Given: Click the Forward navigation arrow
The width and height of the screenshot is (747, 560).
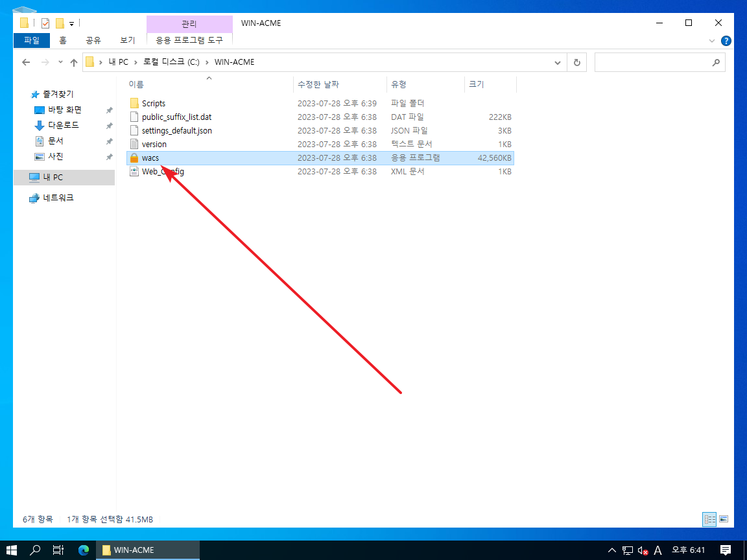Looking at the screenshot, I should (45, 62).
